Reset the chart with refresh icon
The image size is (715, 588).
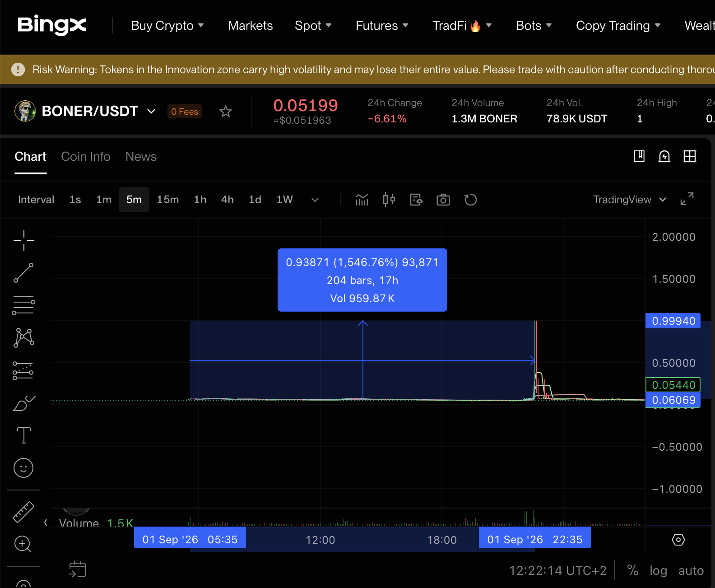tap(470, 200)
